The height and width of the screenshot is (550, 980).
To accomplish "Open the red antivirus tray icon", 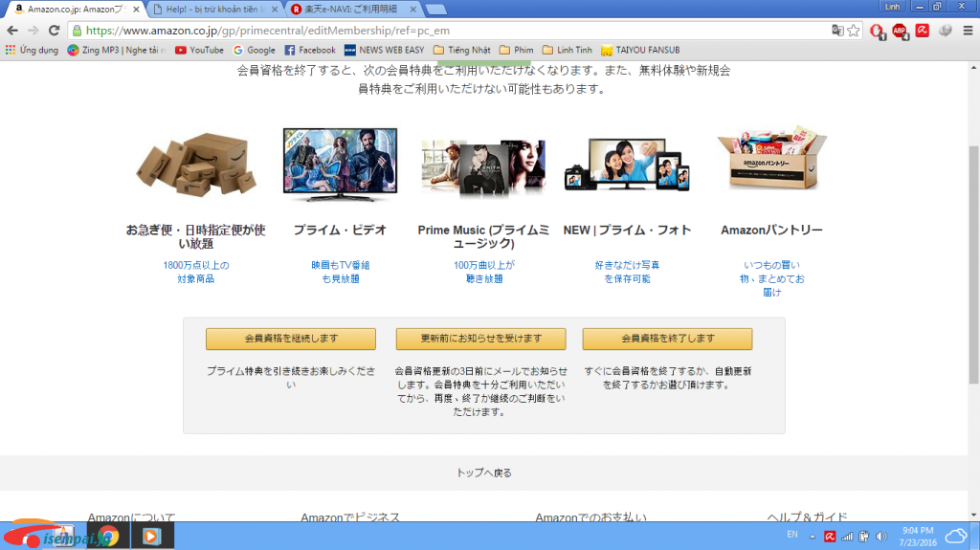I will click(830, 537).
